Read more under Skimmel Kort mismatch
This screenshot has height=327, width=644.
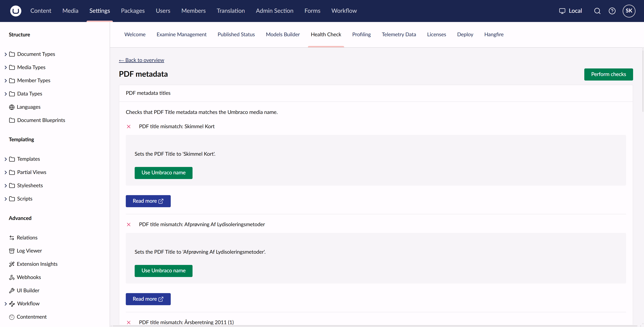pos(148,201)
